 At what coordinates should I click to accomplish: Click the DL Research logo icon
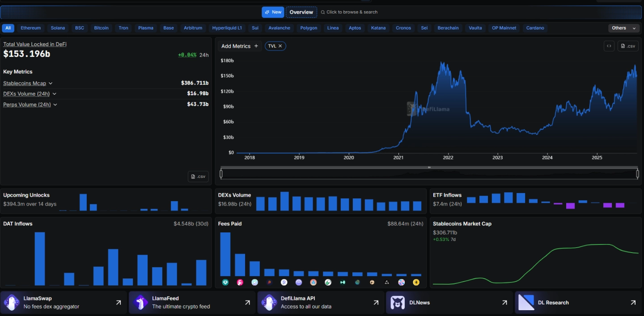(x=526, y=303)
